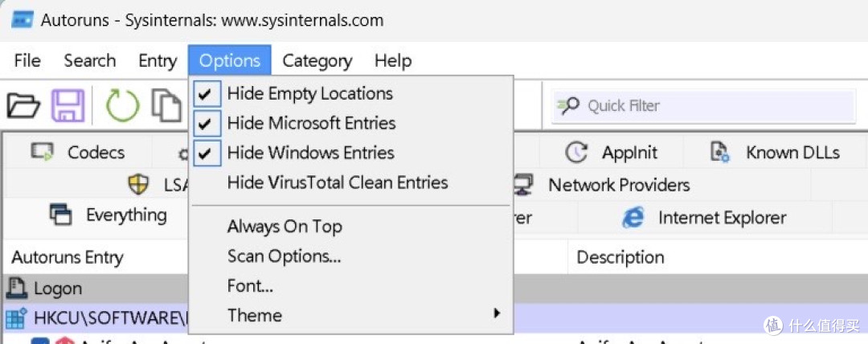Image resolution: width=868 pixels, height=344 pixels.
Task: Click the Autoruns app icon in title bar
Action: [23, 21]
